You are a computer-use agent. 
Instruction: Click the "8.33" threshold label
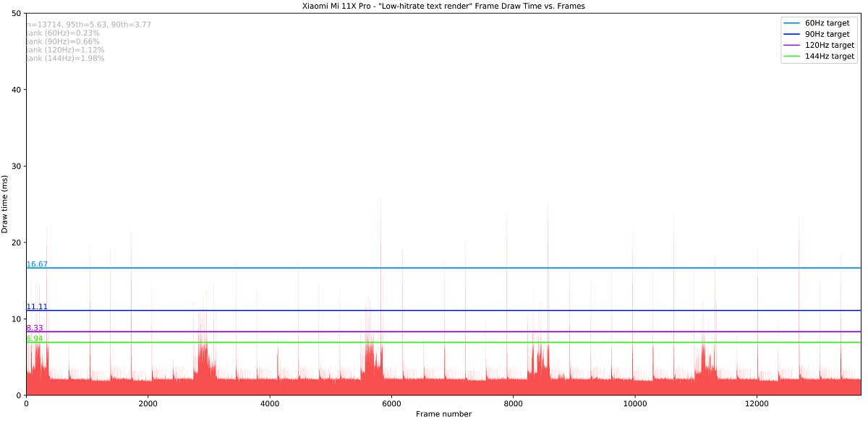coord(35,328)
